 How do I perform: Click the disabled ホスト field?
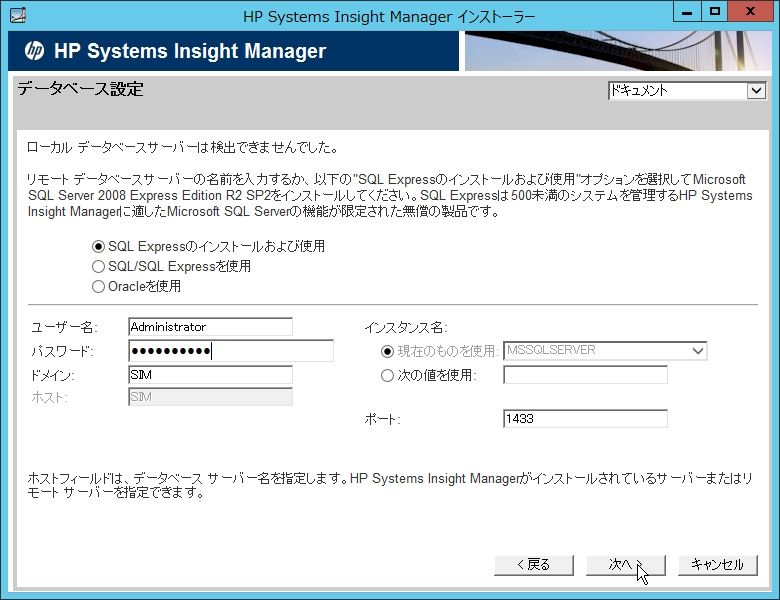coord(210,397)
